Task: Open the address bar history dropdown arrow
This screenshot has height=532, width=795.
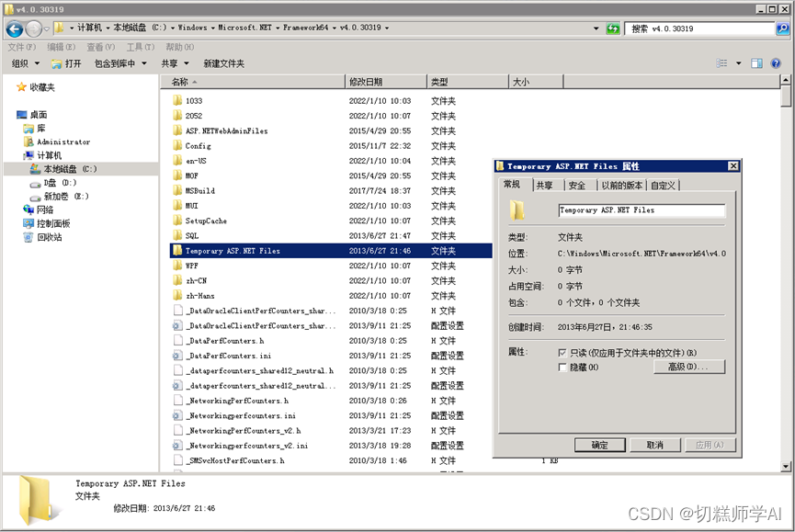Action: click(x=596, y=28)
